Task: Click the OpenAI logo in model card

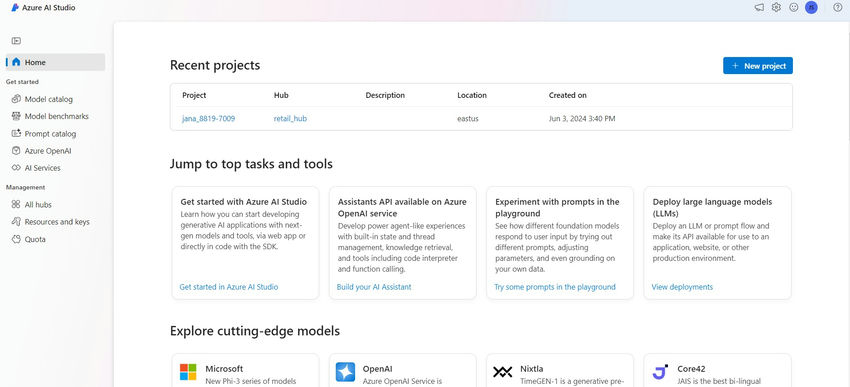Action: click(345, 372)
